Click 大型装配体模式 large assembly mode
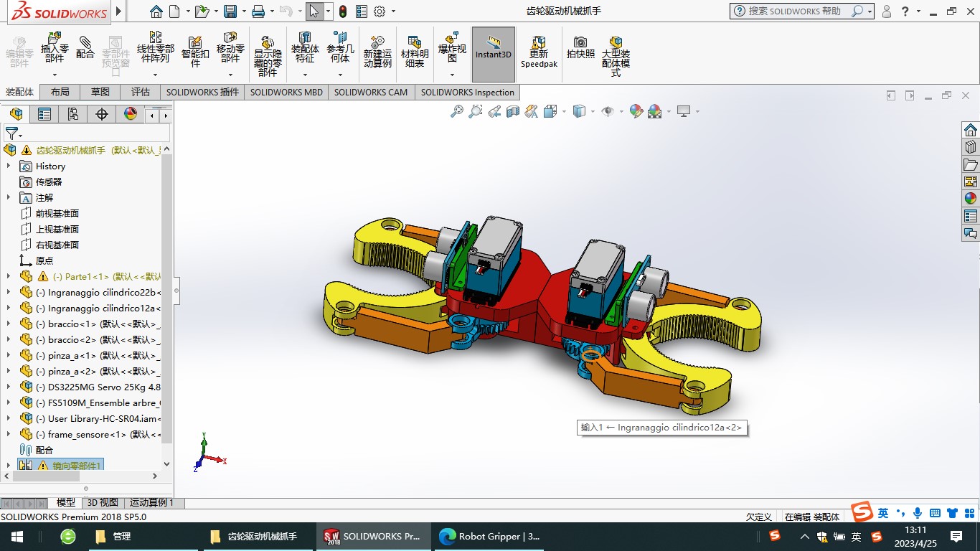The height and width of the screenshot is (551, 980). coord(616,56)
